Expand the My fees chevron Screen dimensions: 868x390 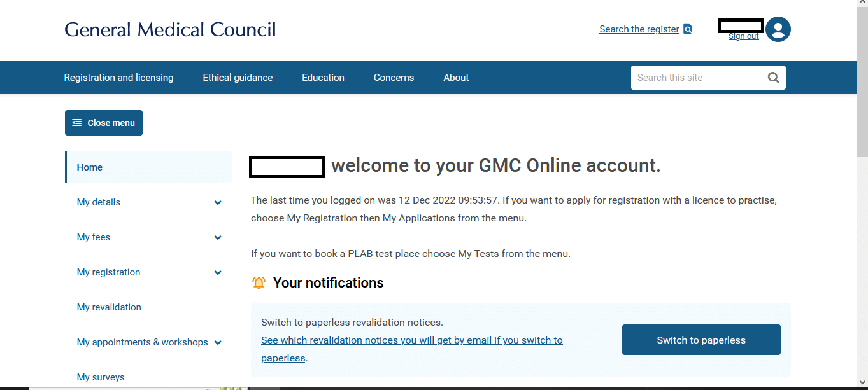click(x=218, y=238)
